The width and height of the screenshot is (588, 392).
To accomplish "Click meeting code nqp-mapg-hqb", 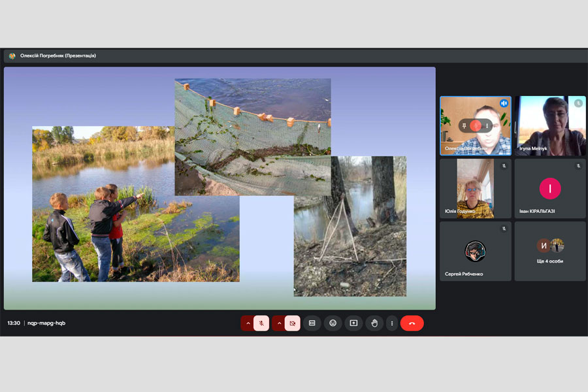I will [46, 323].
